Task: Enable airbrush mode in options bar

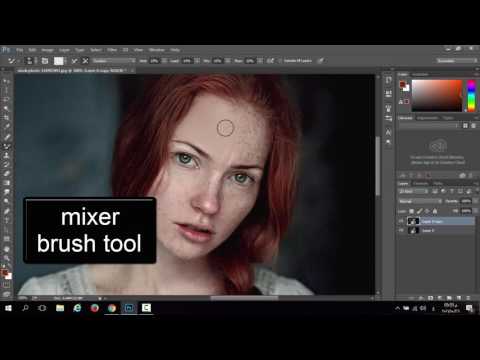Action: pyautogui.click(x=270, y=61)
